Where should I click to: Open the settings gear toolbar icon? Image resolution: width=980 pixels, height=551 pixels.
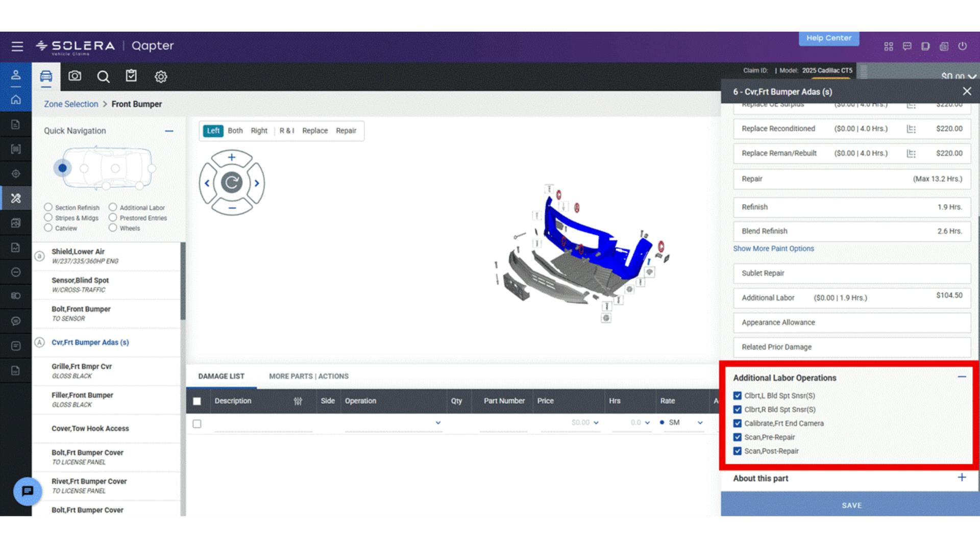pyautogui.click(x=161, y=77)
